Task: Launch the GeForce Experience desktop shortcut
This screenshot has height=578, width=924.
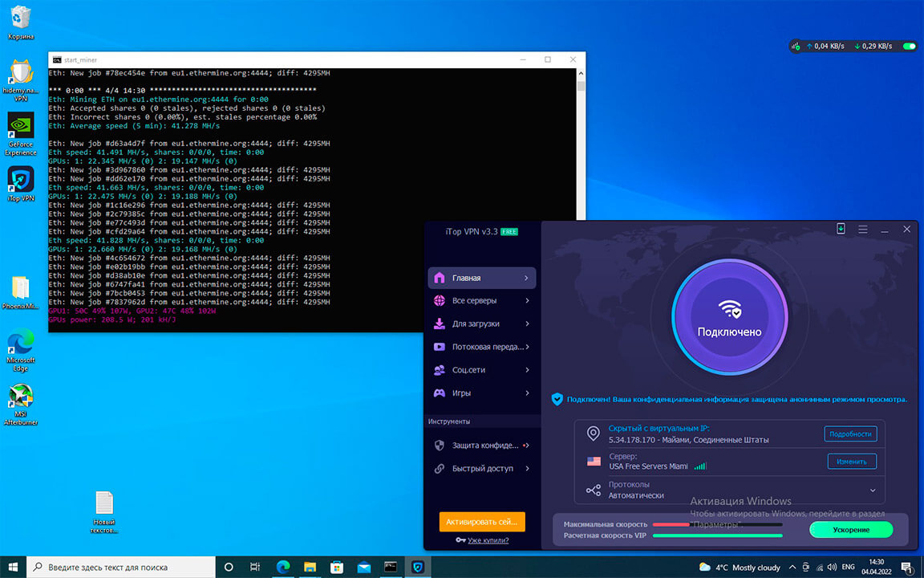Action: click(21, 134)
